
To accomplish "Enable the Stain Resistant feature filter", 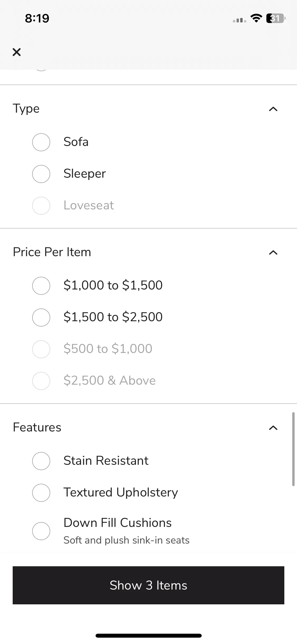I will [41, 461].
